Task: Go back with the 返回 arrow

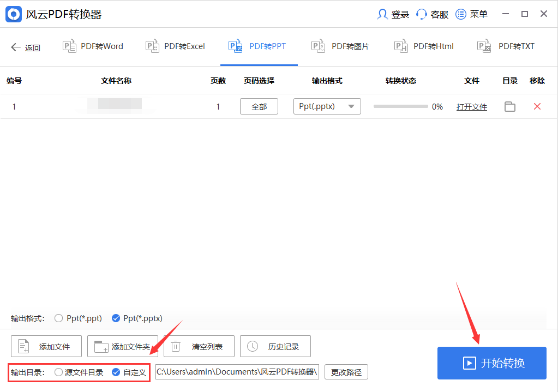Action: pyautogui.click(x=16, y=47)
